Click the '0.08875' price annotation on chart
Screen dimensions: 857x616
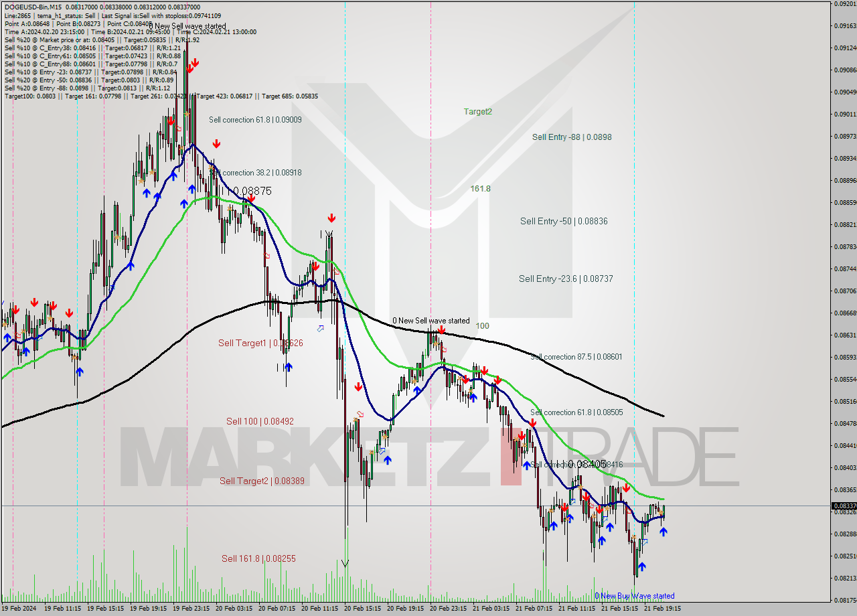tap(252, 191)
